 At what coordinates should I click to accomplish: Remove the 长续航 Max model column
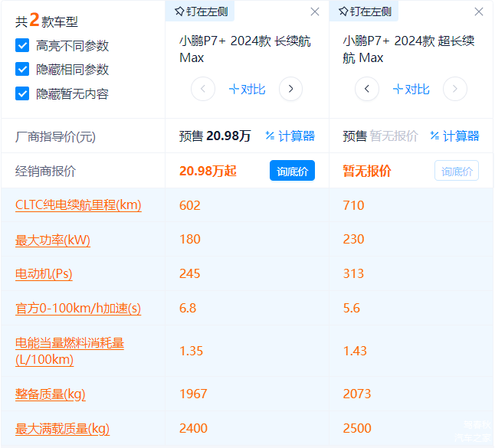click(x=315, y=11)
